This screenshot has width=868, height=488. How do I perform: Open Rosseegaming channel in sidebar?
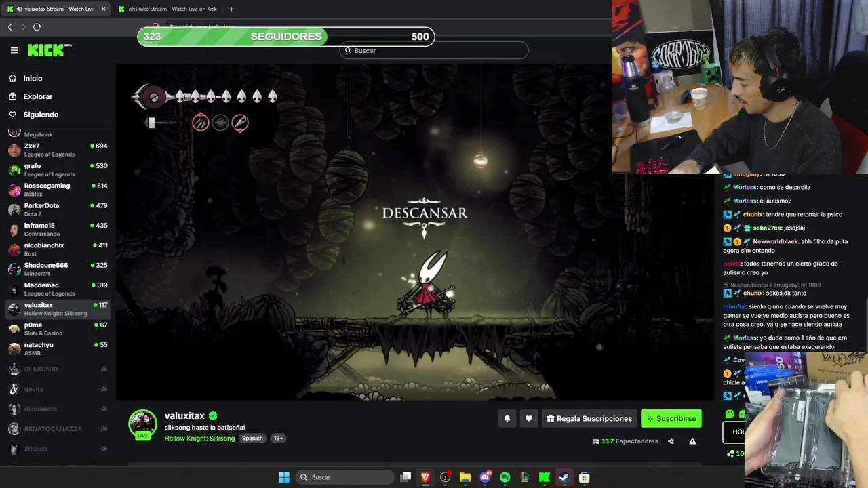(x=58, y=190)
